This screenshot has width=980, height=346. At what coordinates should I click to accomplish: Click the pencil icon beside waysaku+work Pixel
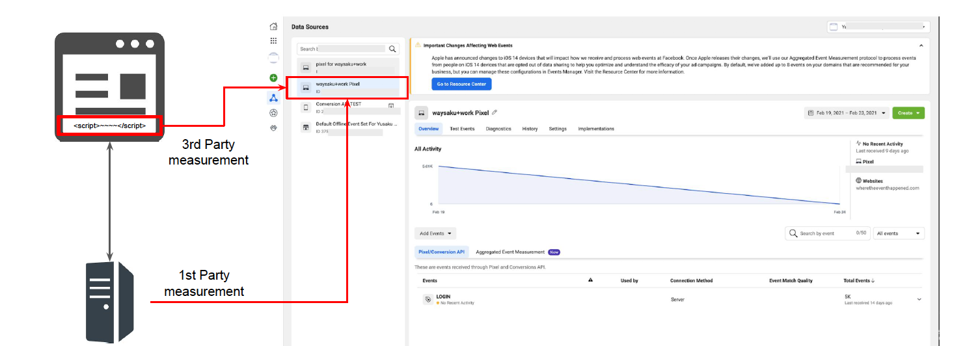pyautogui.click(x=495, y=113)
